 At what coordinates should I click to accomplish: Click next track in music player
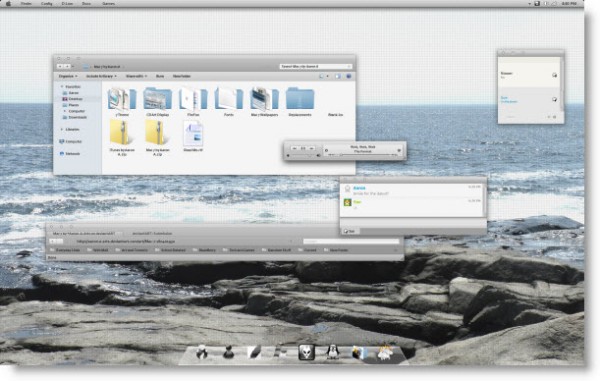tap(312, 148)
